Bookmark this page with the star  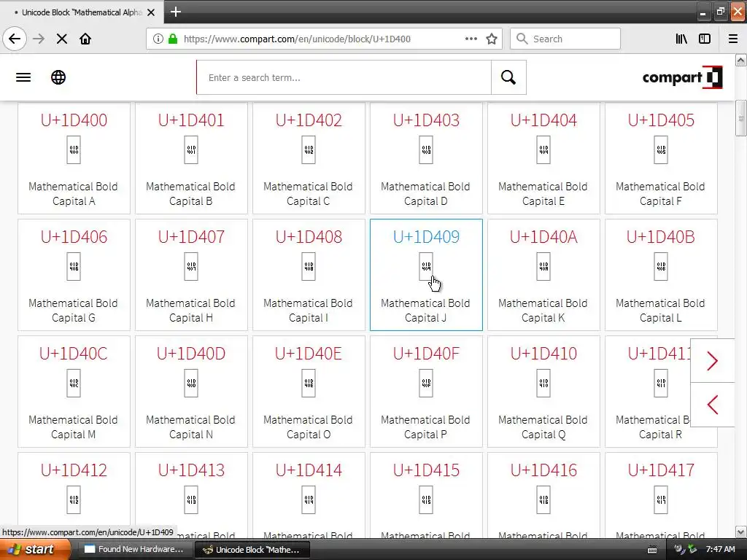pyautogui.click(x=492, y=39)
